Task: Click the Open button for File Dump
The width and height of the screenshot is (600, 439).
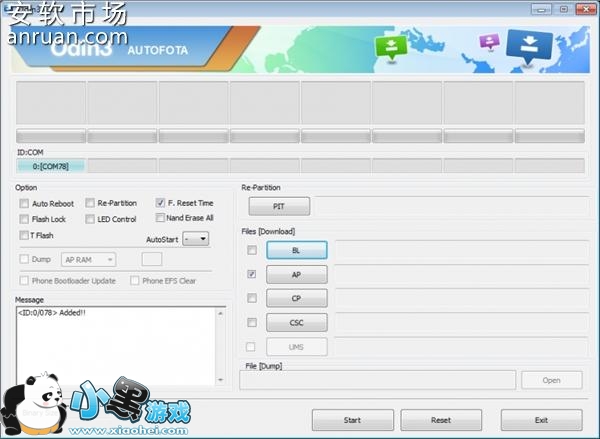Action: tap(552, 380)
